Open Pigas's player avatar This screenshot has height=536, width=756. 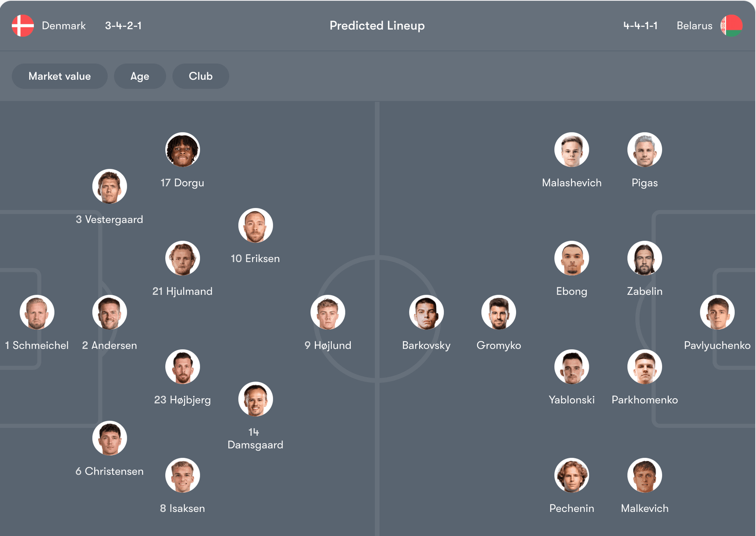[644, 150]
